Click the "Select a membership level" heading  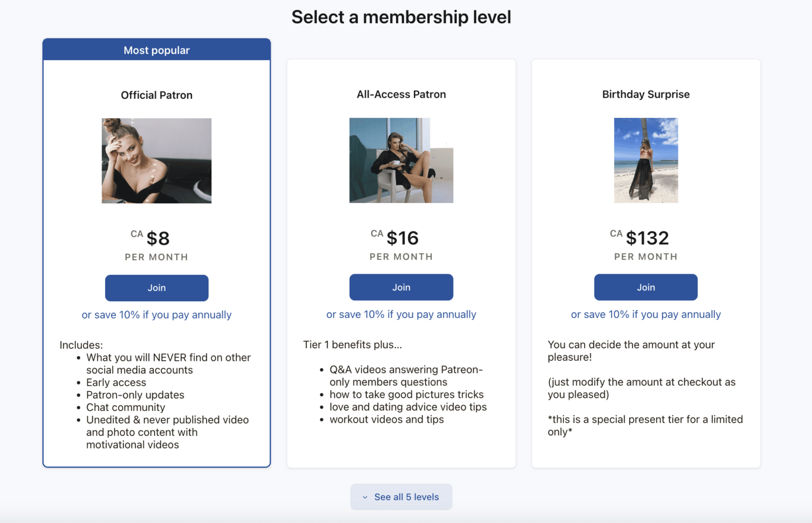401,17
